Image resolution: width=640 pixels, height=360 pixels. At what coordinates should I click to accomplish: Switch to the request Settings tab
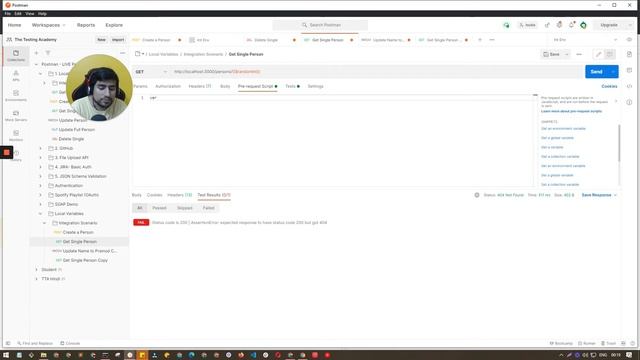[x=316, y=86]
